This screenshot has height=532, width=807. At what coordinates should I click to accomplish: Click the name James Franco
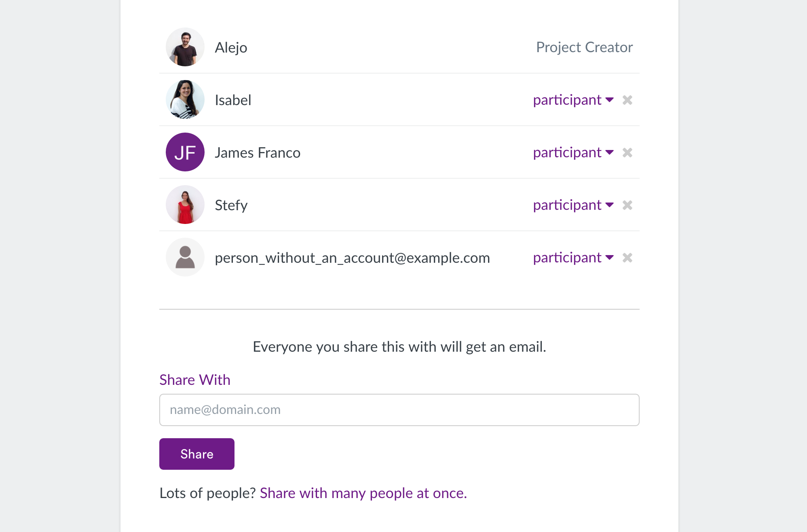tap(258, 153)
